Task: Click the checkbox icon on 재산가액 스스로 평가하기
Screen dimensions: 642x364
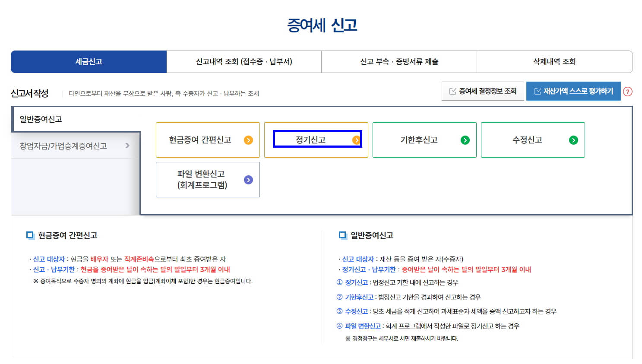Action: (x=538, y=91)
